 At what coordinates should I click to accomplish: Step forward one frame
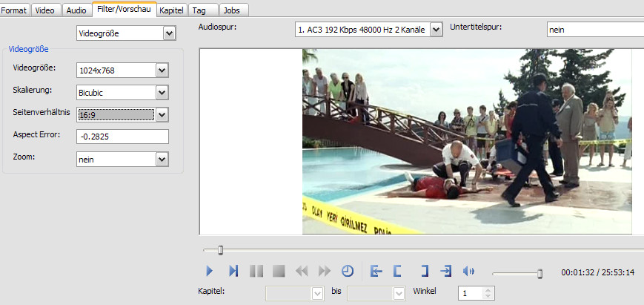pos(233,271)
